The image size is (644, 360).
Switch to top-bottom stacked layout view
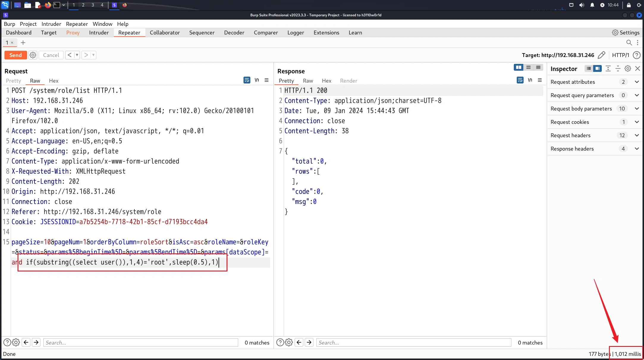click(528, 67)
